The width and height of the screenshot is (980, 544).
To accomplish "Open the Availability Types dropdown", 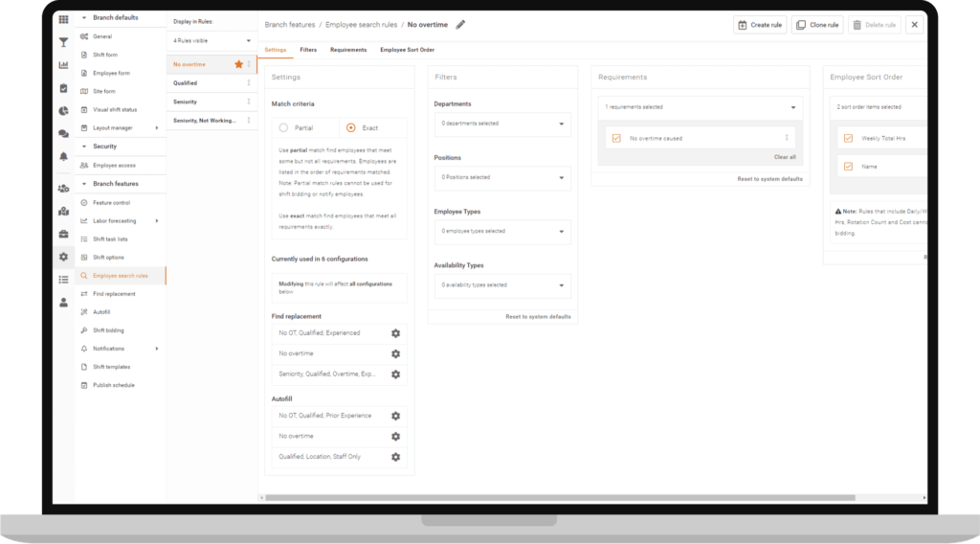I will [x=502, y=285].
